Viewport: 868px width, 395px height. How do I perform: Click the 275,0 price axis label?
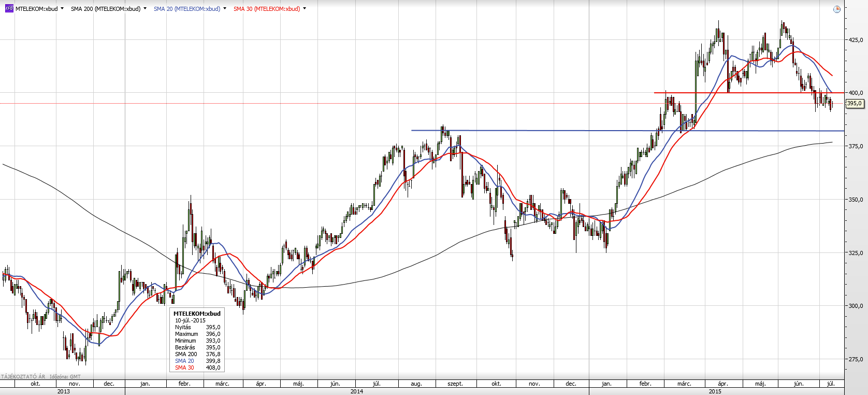pyautogui.click(x=856, y=359)
